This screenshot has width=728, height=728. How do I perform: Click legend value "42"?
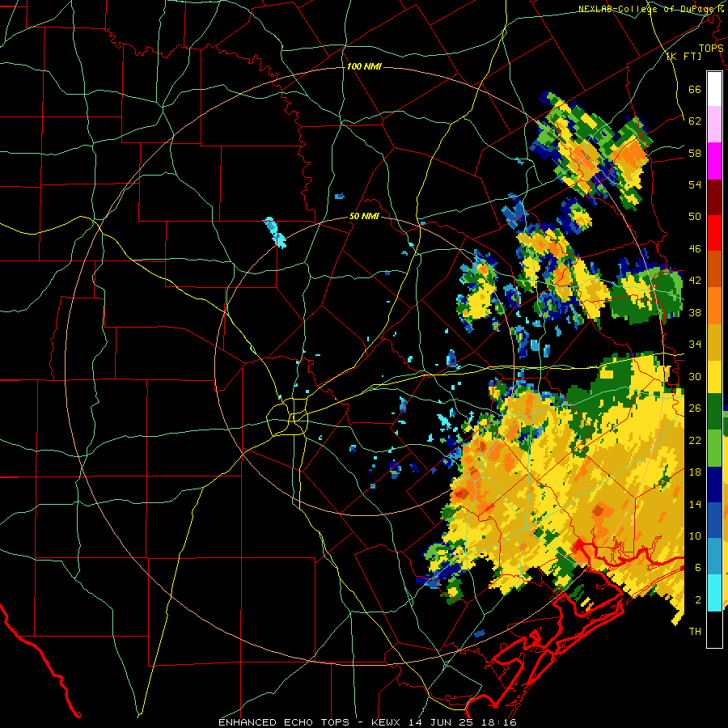click(x=695, y=281)
